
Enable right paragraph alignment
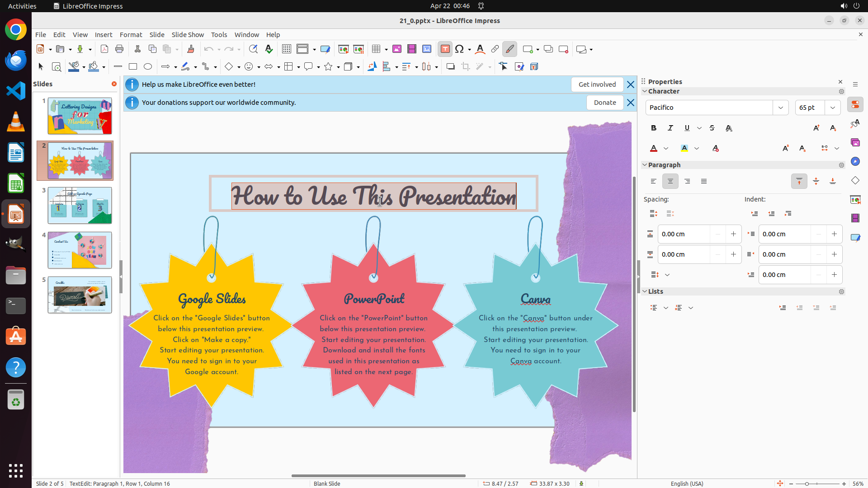click(687, 181)
